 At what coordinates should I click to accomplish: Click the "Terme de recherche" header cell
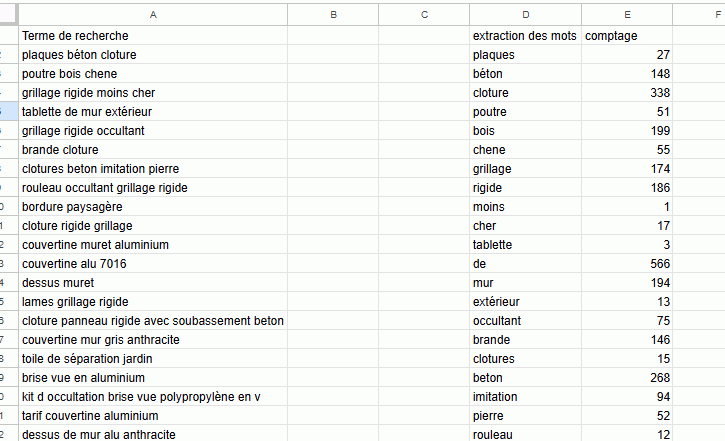pyautogui.click(x=152, y=36)
